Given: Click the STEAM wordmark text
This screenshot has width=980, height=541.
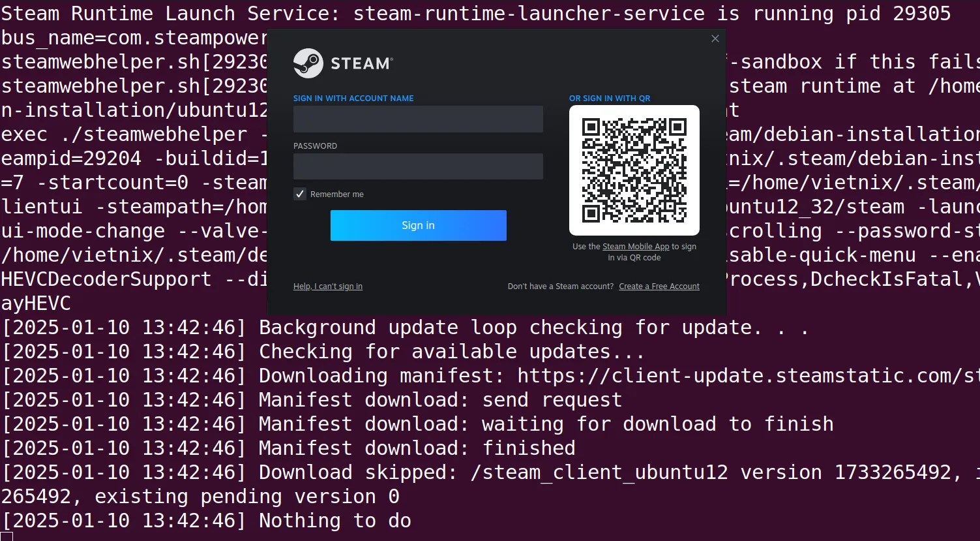Looking at the screenshot, I should pos(361,63).
